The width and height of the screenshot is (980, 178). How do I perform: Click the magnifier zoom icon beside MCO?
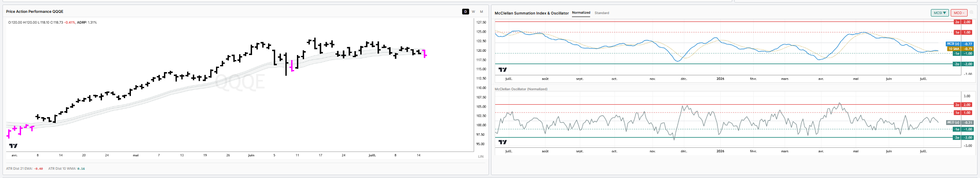click(x=971, y=12)
